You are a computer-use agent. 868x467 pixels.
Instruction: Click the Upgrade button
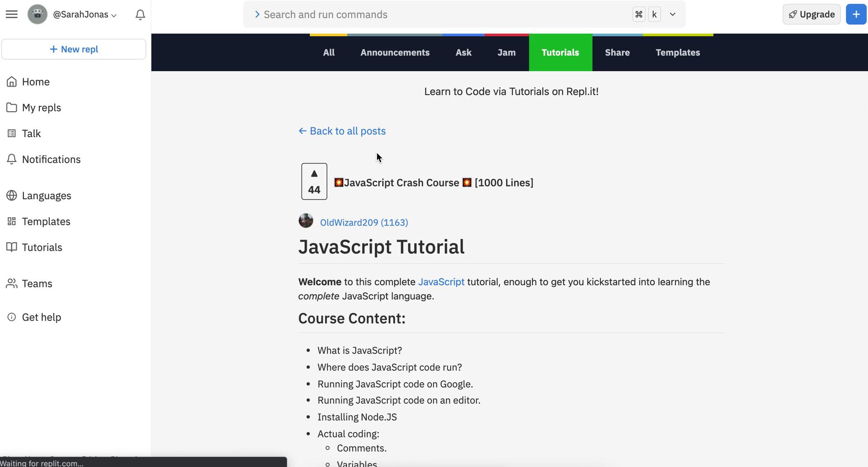811,14
